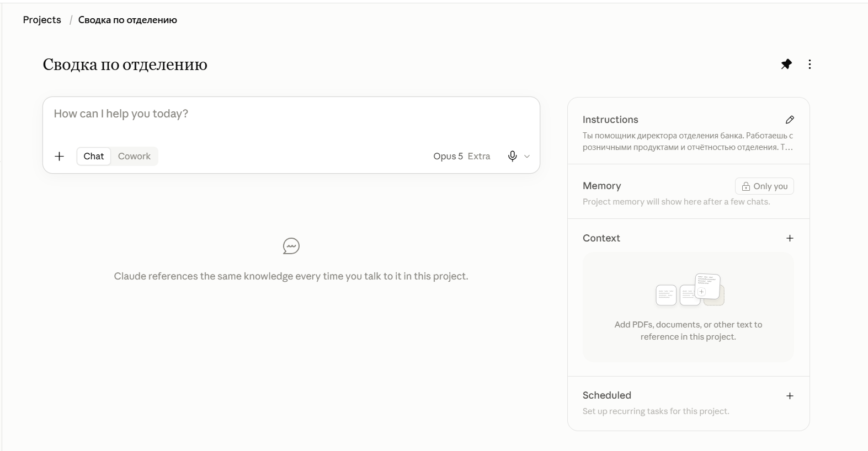Click the plus attachment icon in the chat box
868x451 pixels.
(60, 156)
